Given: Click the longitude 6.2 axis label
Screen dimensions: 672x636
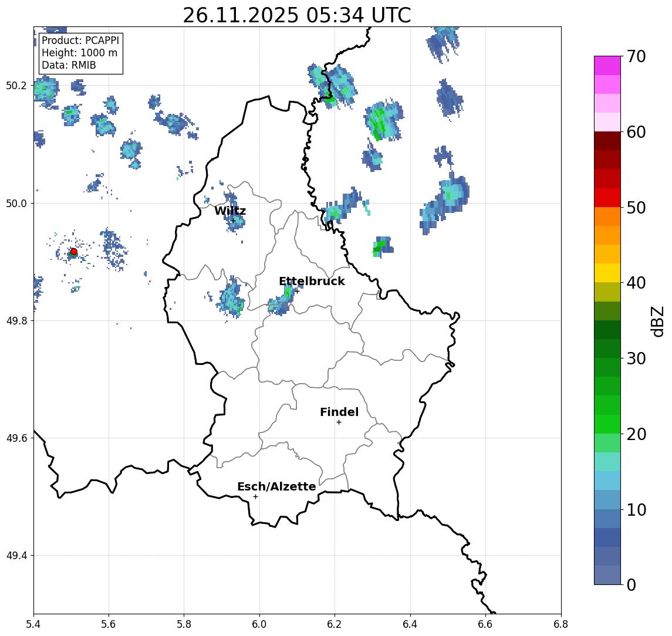Looking at the screenshot, I should point(335,624).
